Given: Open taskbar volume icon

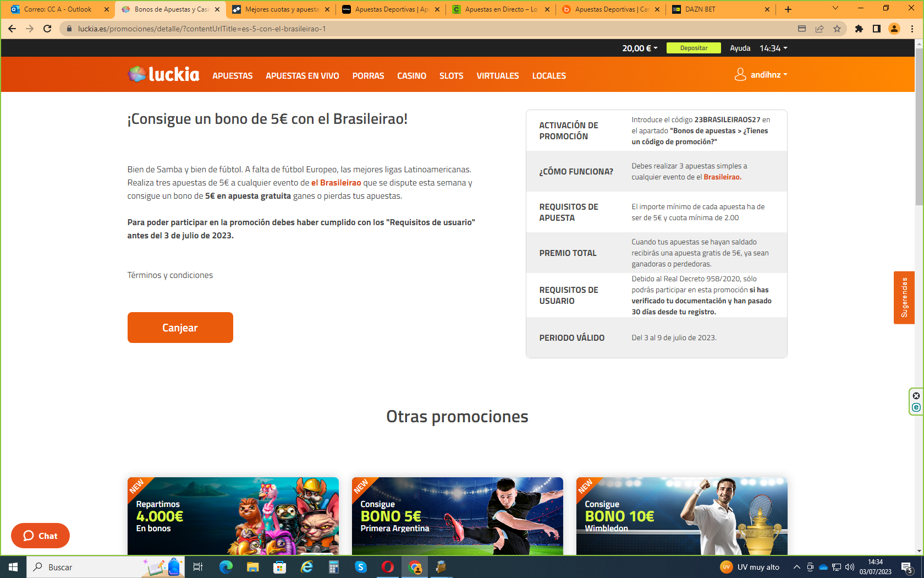Looking at the screenshot, I should [x=850, y=567].
